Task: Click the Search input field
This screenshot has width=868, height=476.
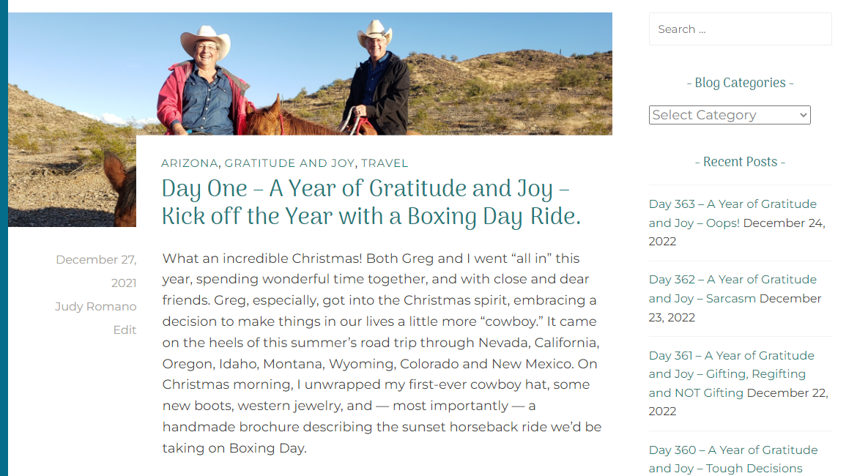Action: 740,29
